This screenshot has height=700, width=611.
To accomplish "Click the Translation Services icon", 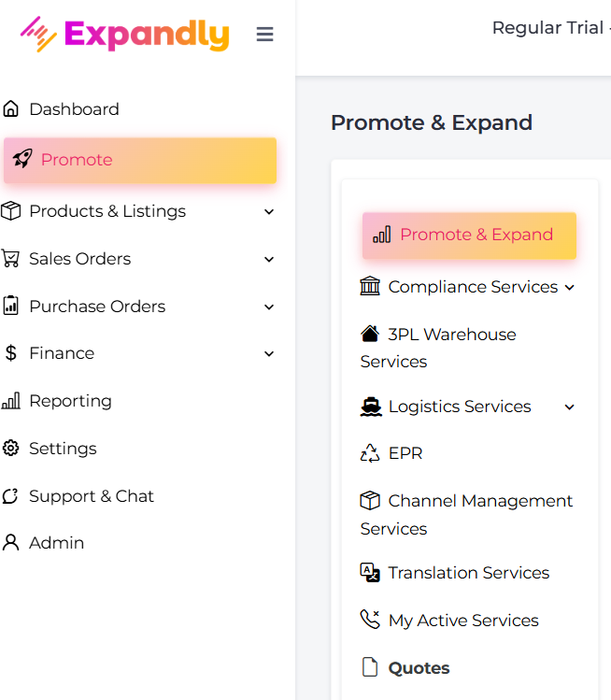I will (371, 573).
